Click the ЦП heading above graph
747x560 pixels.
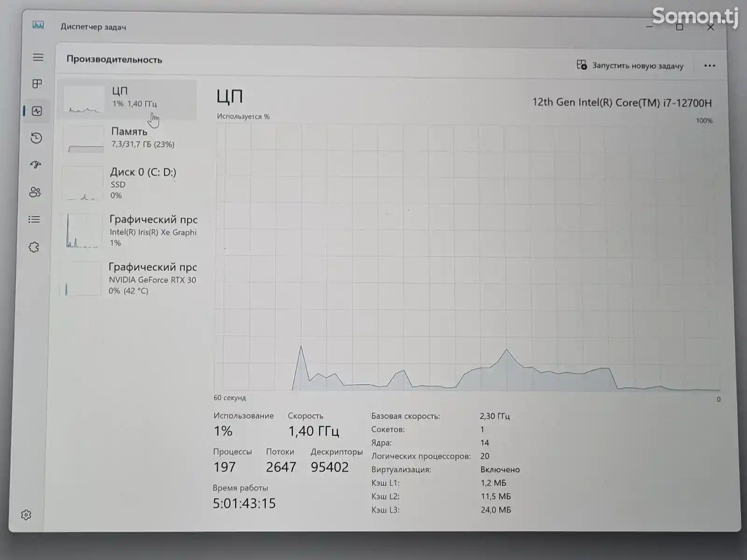[x=229, y=96]
